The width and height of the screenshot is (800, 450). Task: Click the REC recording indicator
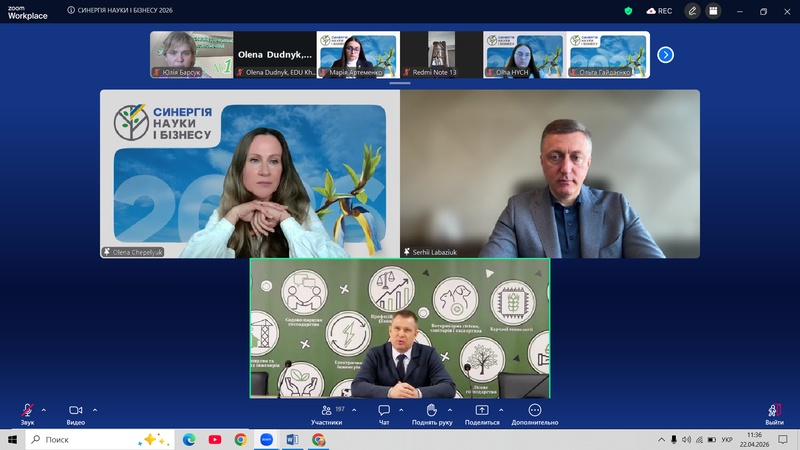pyautogui.click(x=659, y=11)
